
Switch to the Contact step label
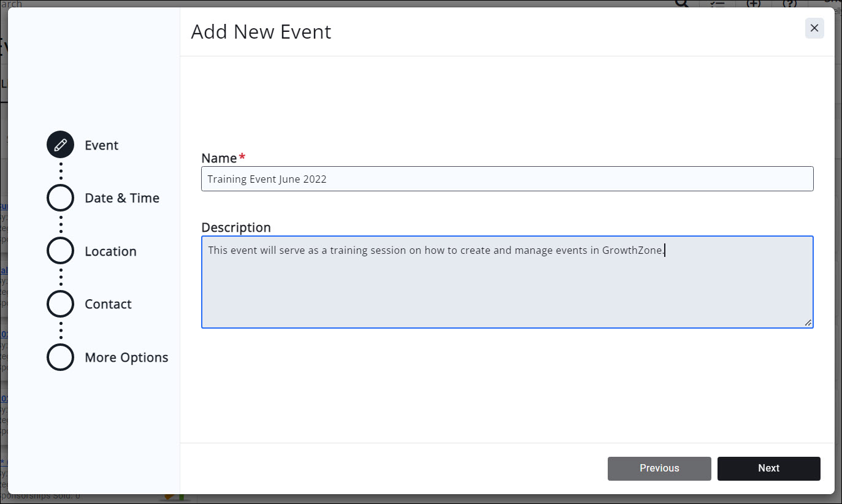[x=108, y=304]
